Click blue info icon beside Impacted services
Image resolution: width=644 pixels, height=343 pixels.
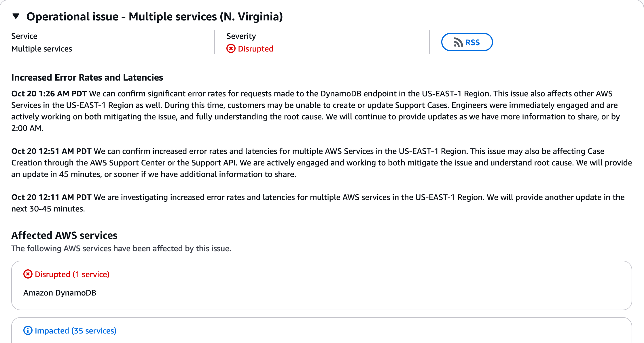point(28,331)
